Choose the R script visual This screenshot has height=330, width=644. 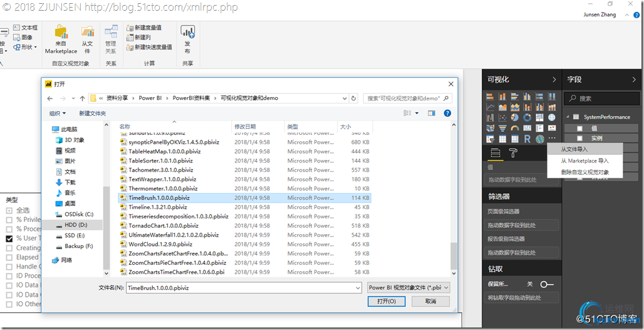click(527, 139)
